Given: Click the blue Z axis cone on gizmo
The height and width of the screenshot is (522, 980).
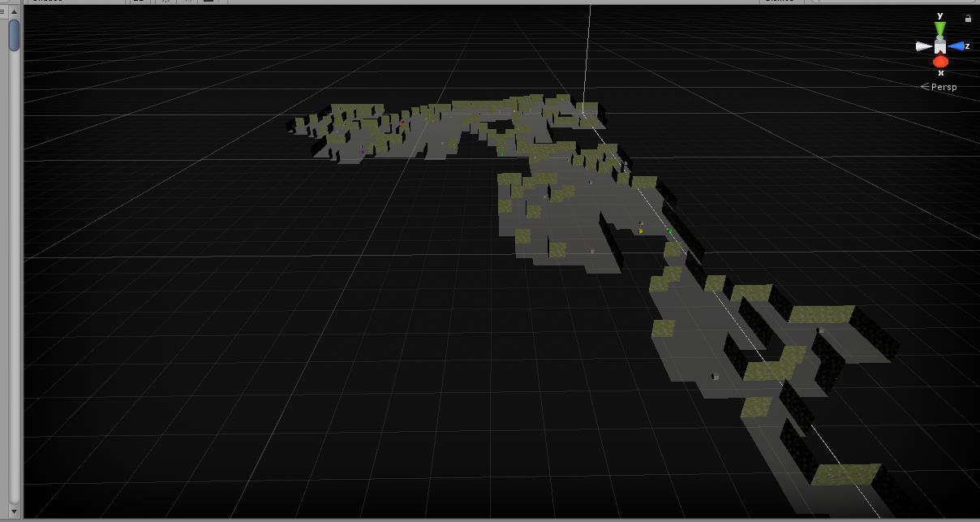Looking at the screenshot, I should coord(956,47).
